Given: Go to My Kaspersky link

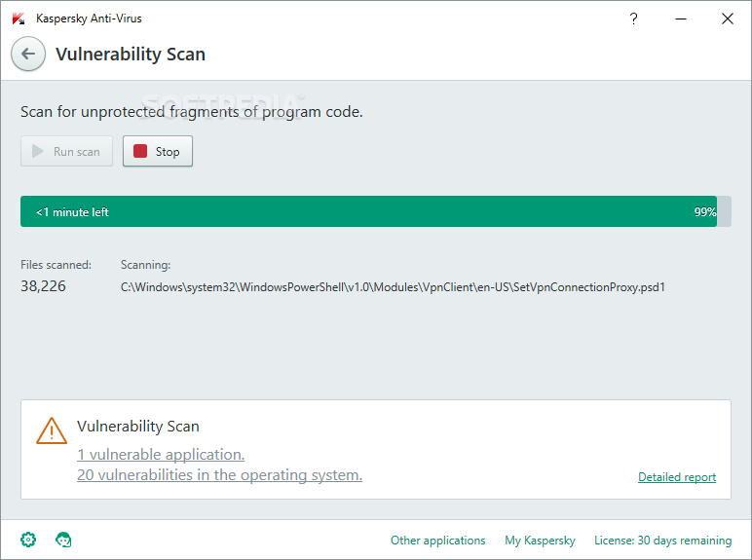Looking at the screenshot, I should [540, 541].
